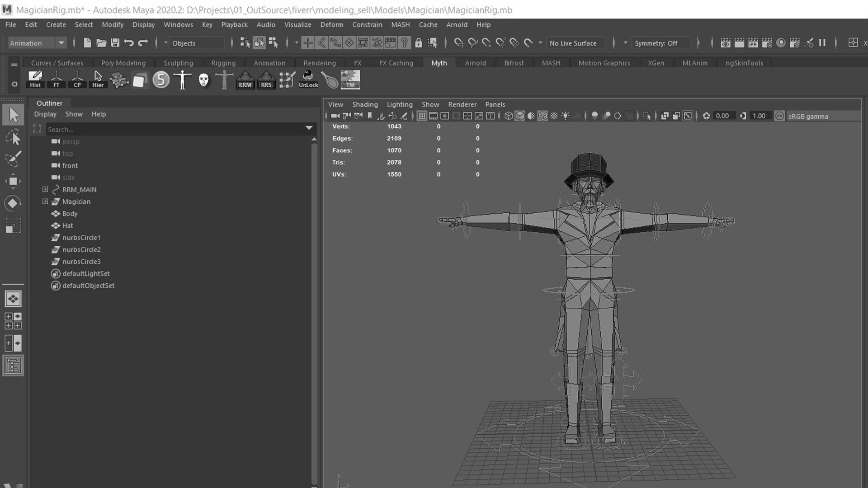Click the Undo arrow icon

pyautogui.click(x=129, y=43)
